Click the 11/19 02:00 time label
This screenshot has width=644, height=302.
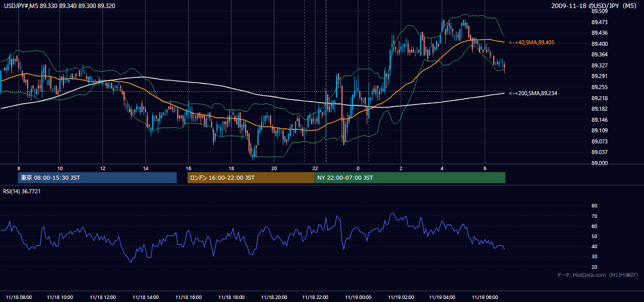(401, 297)
